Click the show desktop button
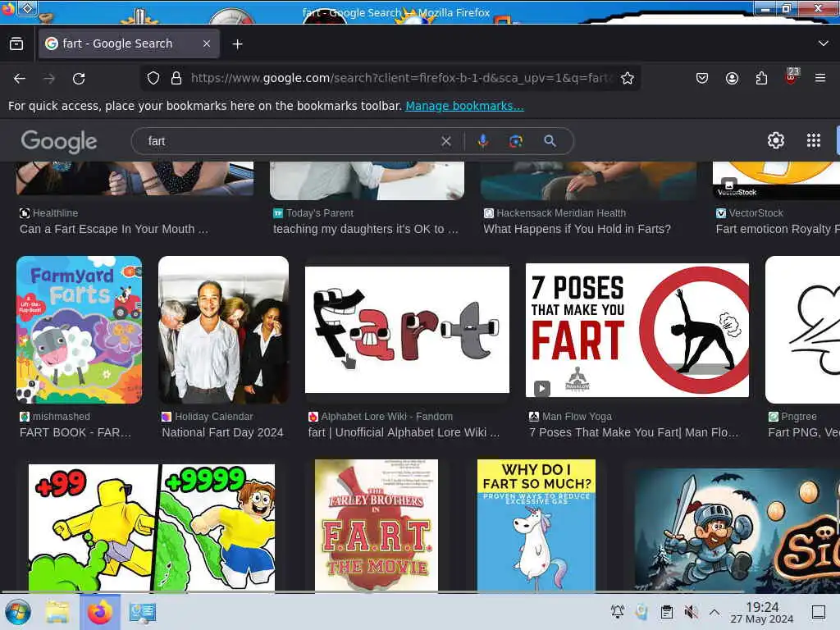 coord(819,612)
